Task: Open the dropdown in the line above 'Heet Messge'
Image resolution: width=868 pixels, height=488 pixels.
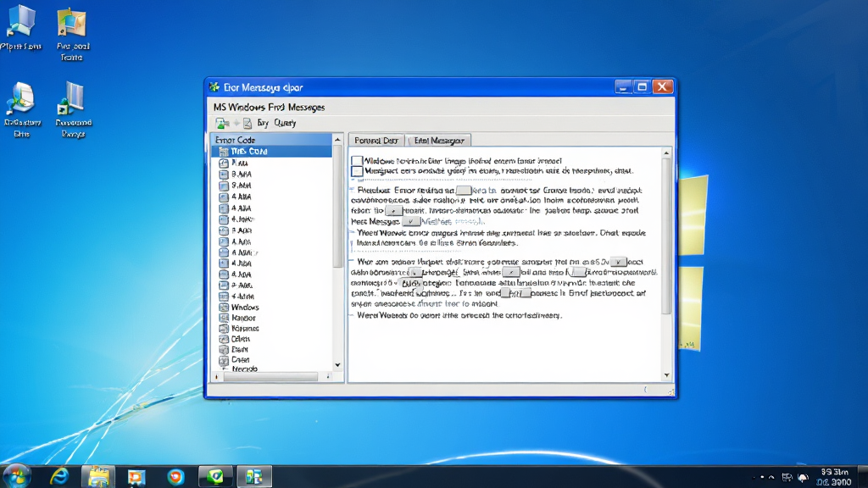Action: [393, 211]
